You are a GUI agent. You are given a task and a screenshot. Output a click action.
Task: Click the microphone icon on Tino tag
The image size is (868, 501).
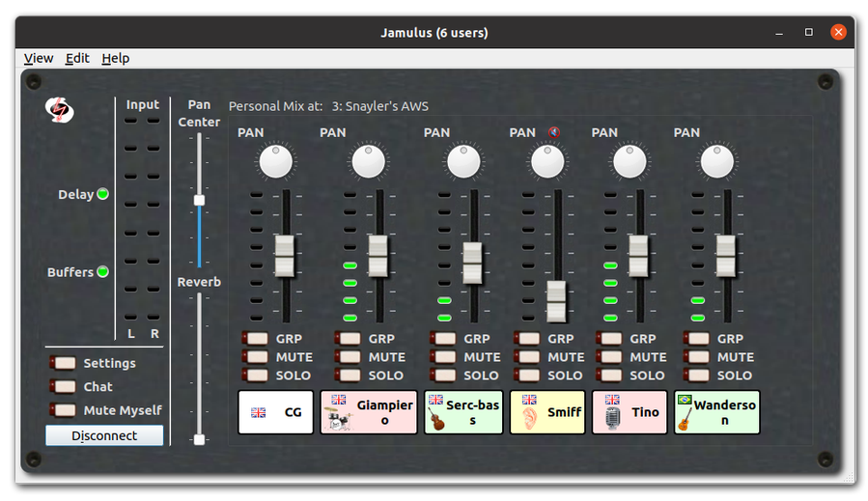(x=613, y=419)
